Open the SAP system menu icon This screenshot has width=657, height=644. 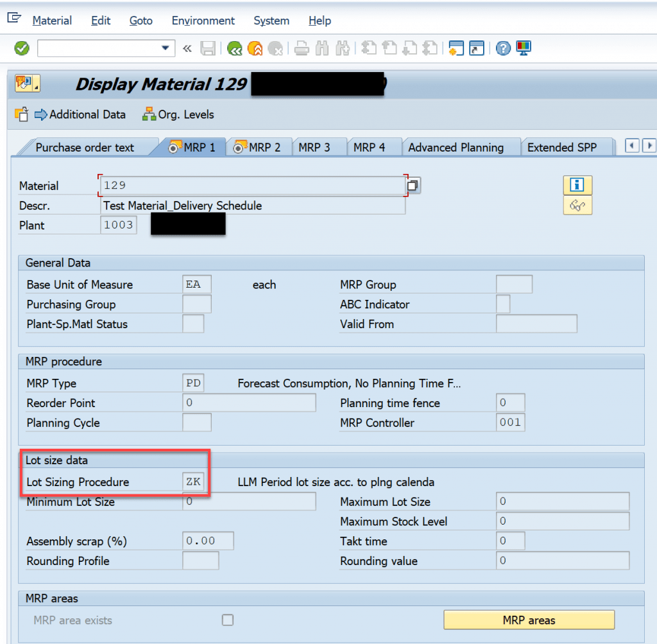tap(14, 17)
